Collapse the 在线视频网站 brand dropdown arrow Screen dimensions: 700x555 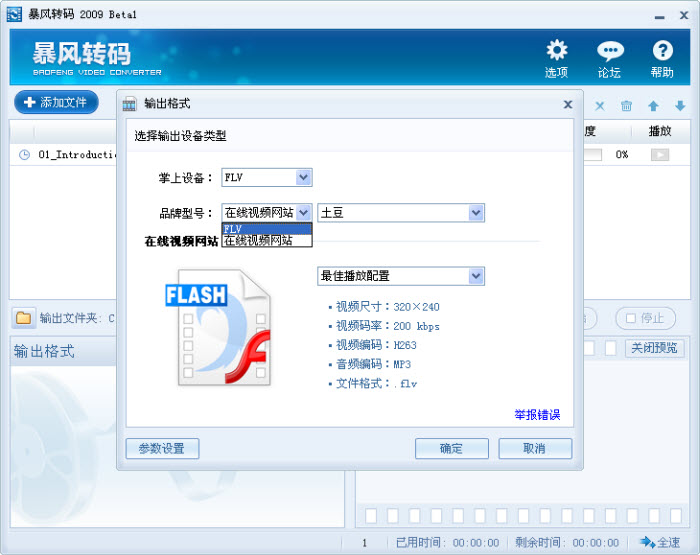pyautogui.click(x=304, y=212)
